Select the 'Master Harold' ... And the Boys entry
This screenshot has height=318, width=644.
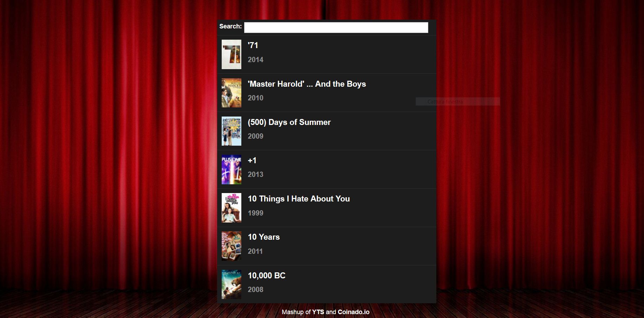[306, 84]
